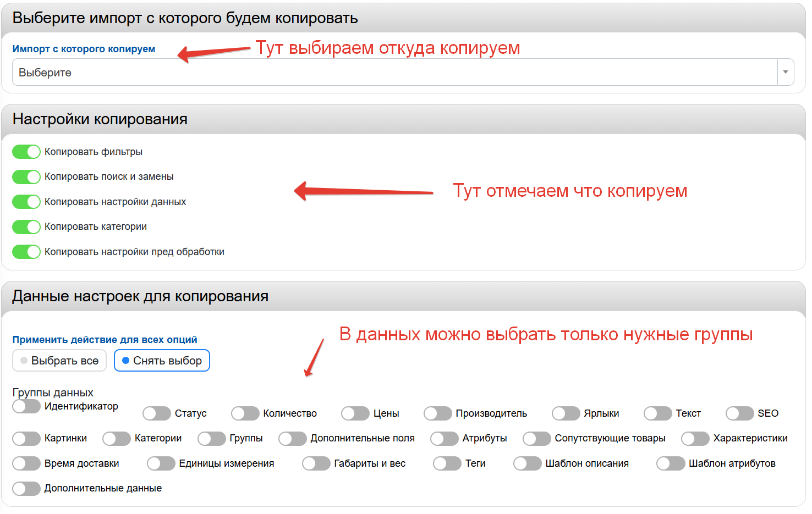Image resolution: width=812 pixels, height=514 pixels.
Task: Enable 'Количество' data group
Action: (245, 413)
